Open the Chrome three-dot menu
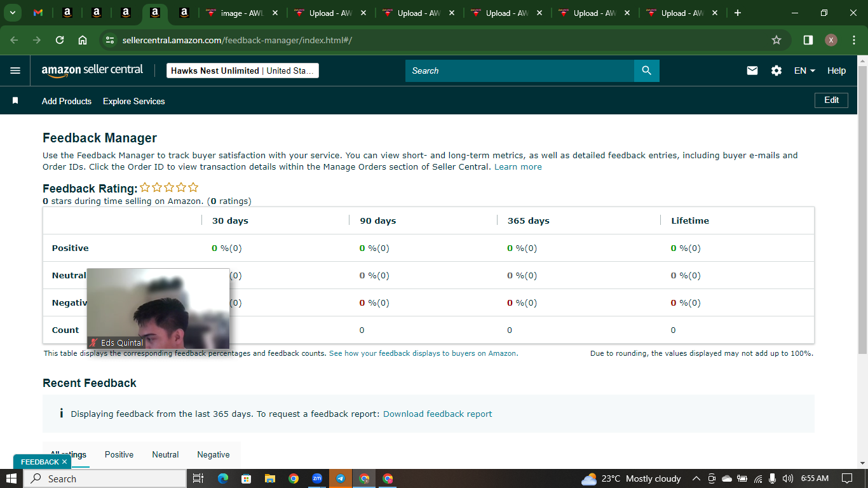 [x=853, y=40]
